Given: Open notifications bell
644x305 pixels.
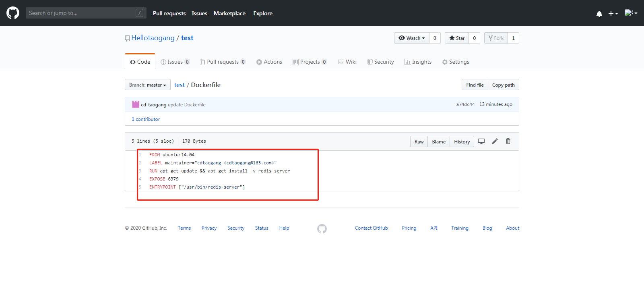Looking at the screenshot, I should click(599, 14).
